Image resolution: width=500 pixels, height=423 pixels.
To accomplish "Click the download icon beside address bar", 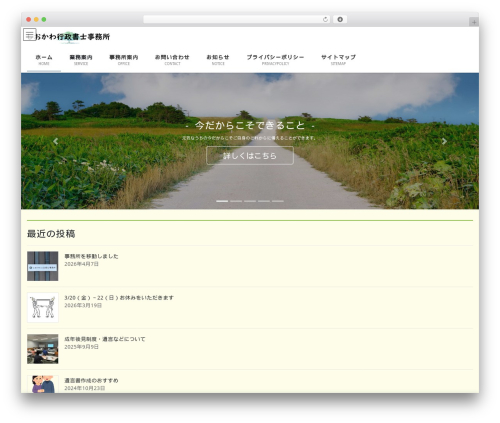I will pyautogui.click(x=340, y=20).
